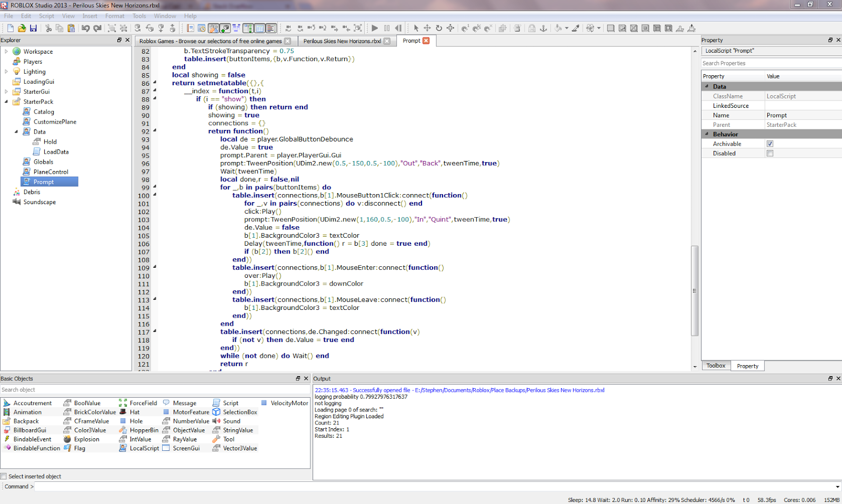The image size is (842, 504).
Task: Switch to the Toolbox tab
Action: 716,366
